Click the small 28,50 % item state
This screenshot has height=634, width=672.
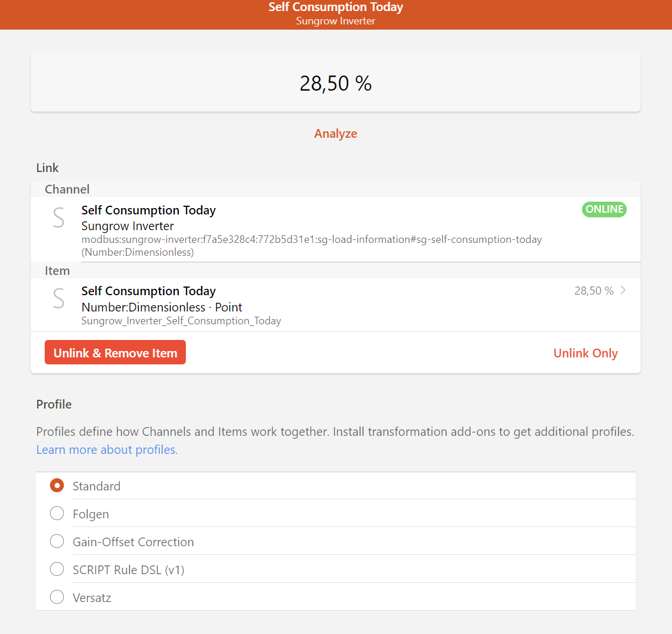coord(594,291)
